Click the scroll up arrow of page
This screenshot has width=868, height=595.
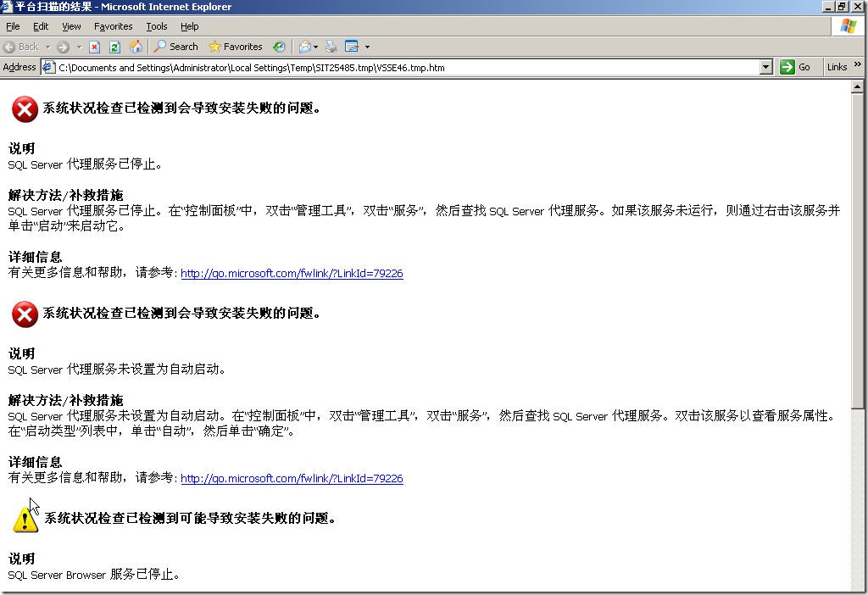tap(857, 86)
